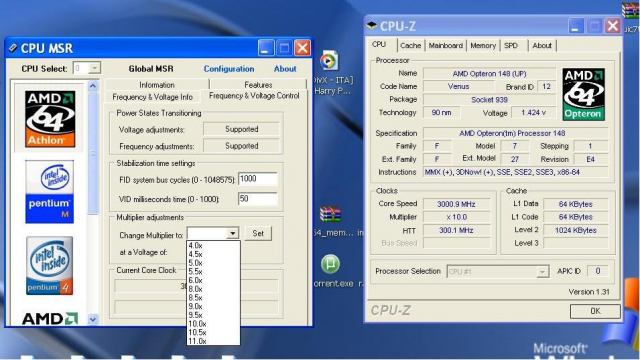The image size is (640, 360).
Task: Click the Set multiplier button
Action: [258, 233]
